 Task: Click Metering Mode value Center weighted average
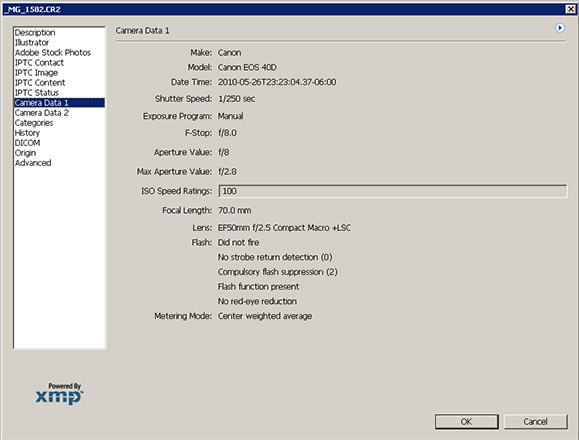265,316
